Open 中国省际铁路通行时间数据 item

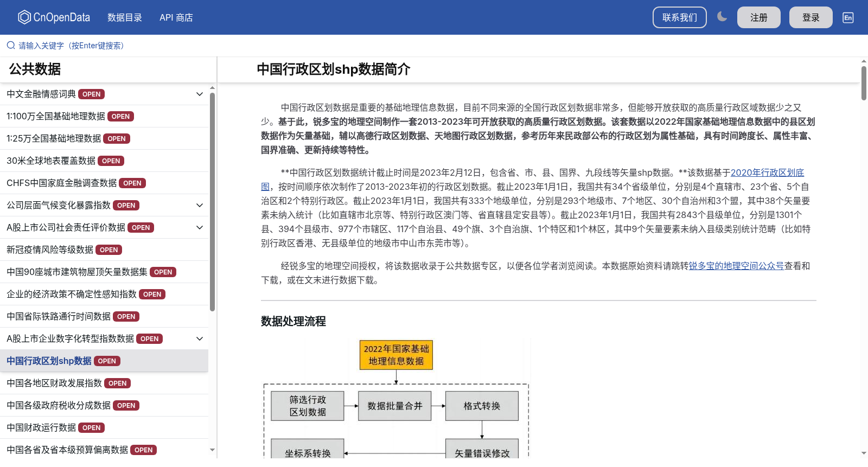[x=104, y=316]
